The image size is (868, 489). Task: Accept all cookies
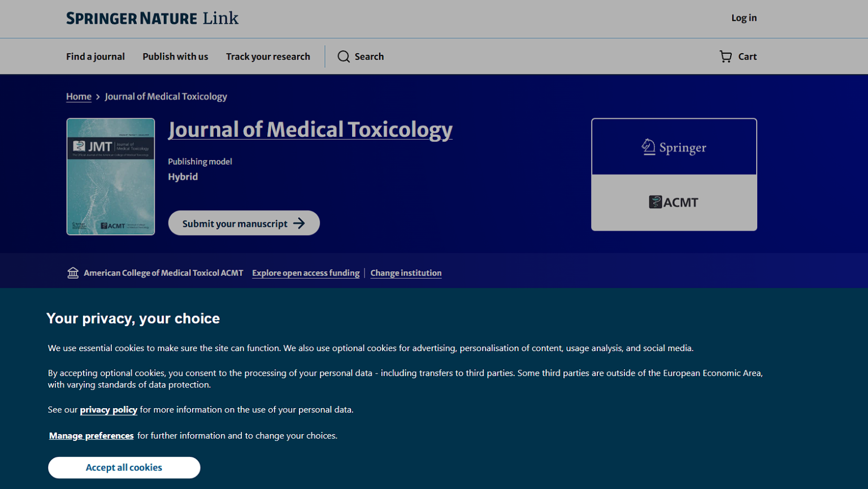coord(124,468)
